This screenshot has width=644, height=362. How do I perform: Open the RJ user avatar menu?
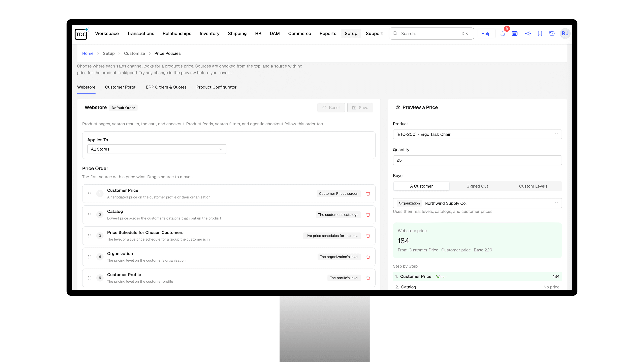coord(565,33)
